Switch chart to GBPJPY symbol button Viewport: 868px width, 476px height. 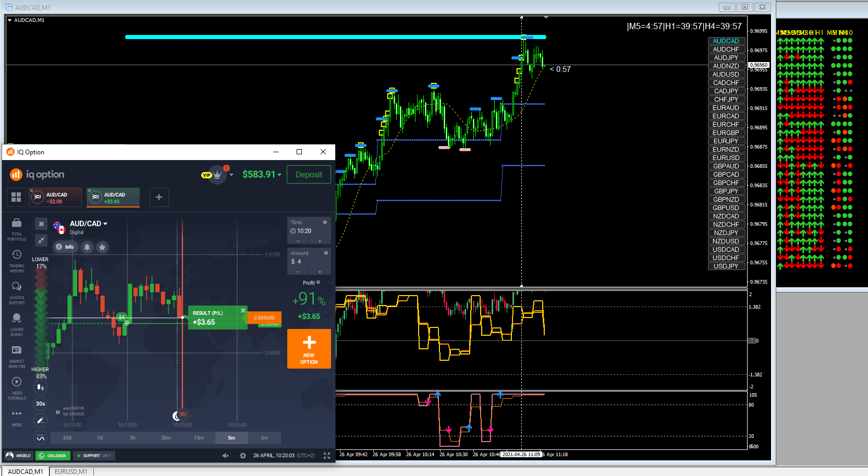726,191
